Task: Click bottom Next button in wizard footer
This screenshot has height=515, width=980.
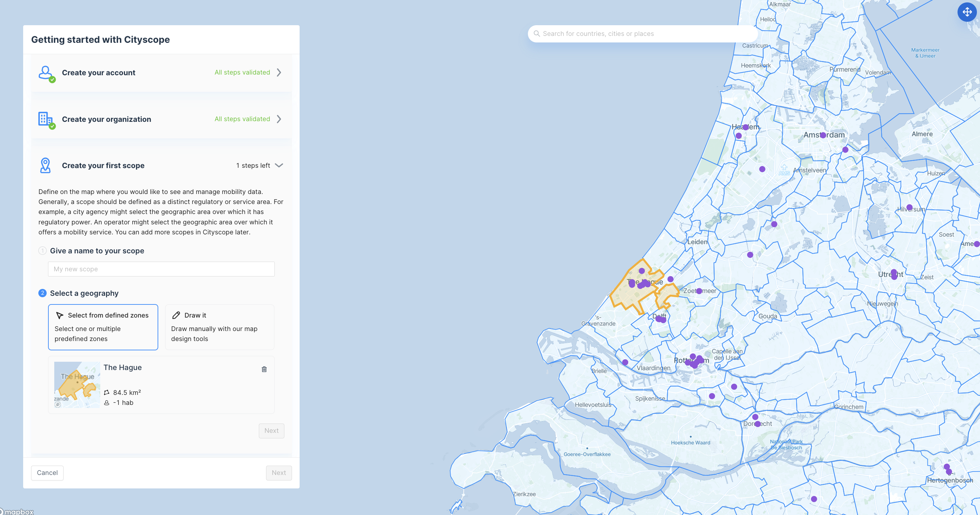Action: [x=279, y=473]
